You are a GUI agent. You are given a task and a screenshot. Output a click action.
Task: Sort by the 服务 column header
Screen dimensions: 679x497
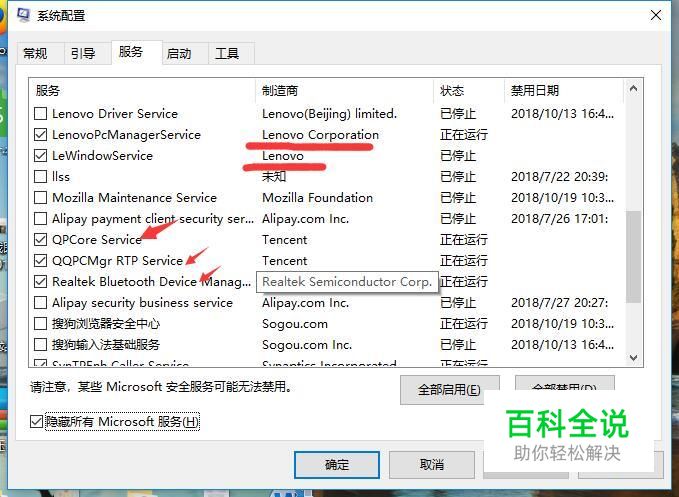[x=142, y=90]
